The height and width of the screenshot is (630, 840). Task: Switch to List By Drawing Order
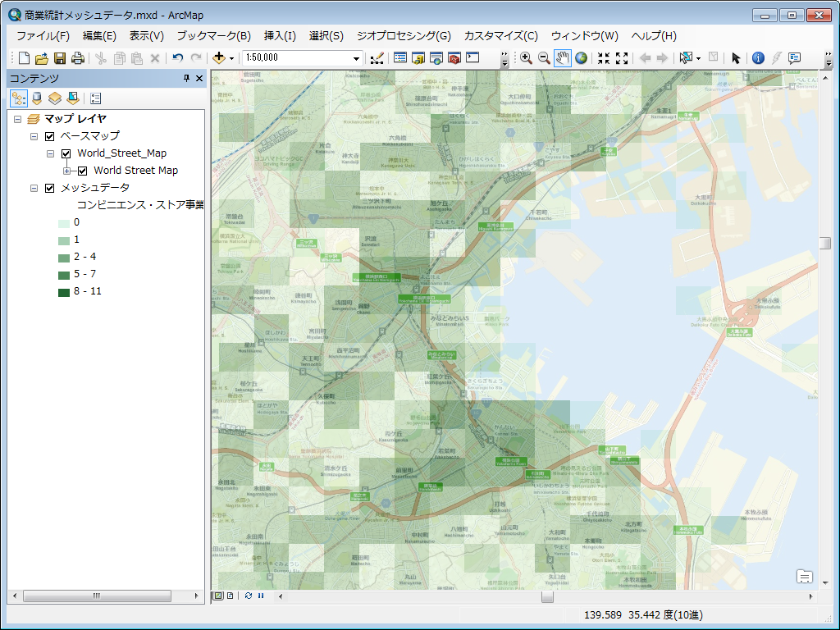click(19, 98)
